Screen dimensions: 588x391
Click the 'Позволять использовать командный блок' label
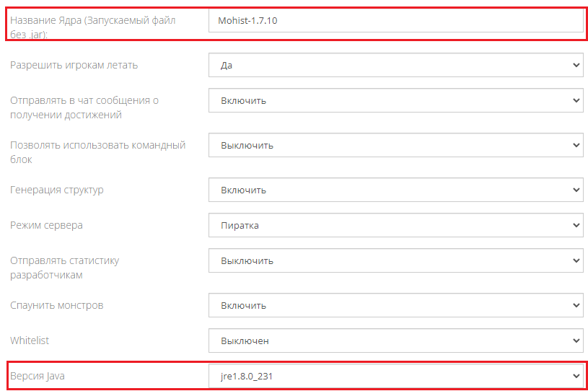[98, 152]
